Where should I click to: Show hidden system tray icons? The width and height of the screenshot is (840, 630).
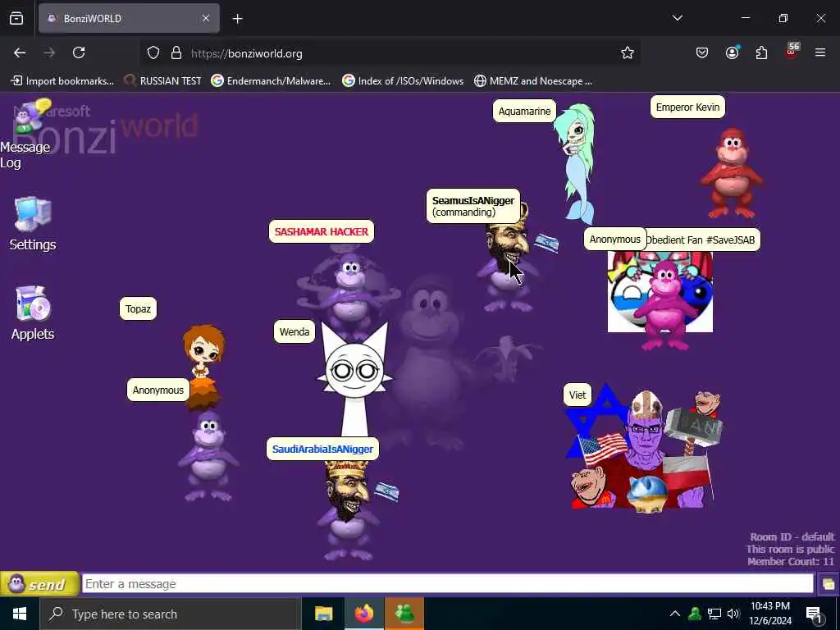click(x=675, y=614)
